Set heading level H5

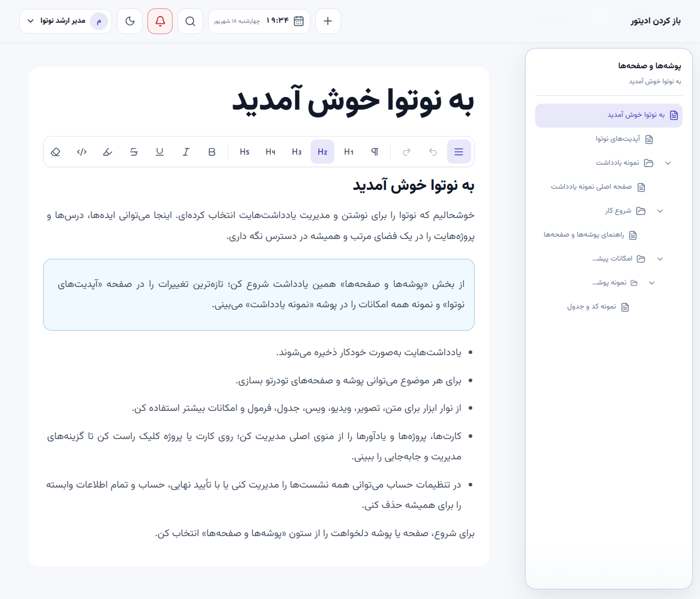[244, 152]
